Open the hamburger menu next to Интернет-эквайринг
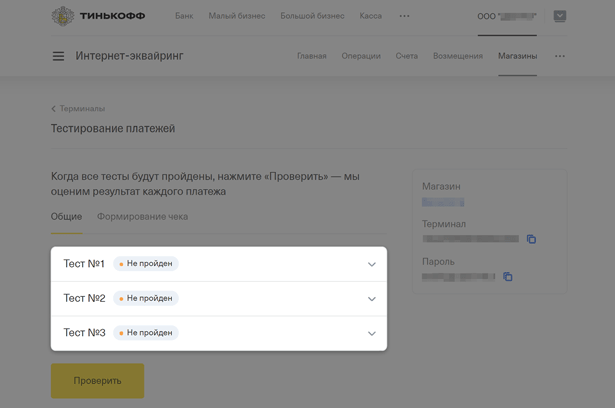 [58, 56]
